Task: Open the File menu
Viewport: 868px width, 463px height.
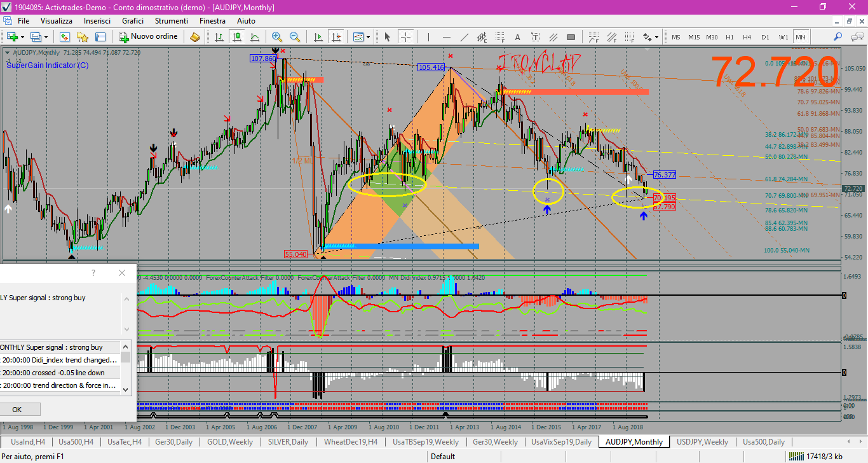Action: pos(24,21)
